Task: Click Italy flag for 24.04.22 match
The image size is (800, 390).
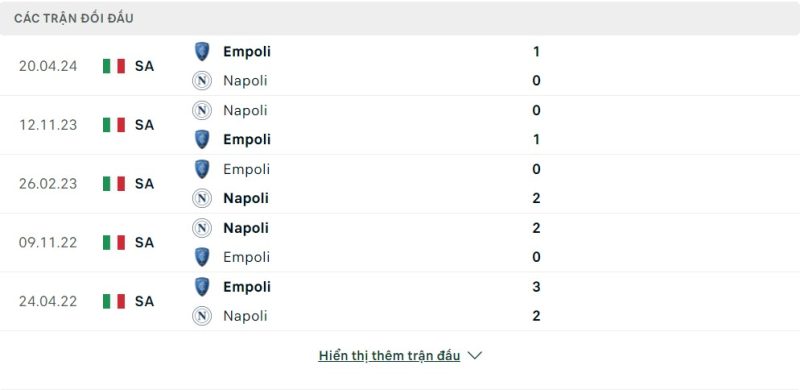Action: pos(114,301)
